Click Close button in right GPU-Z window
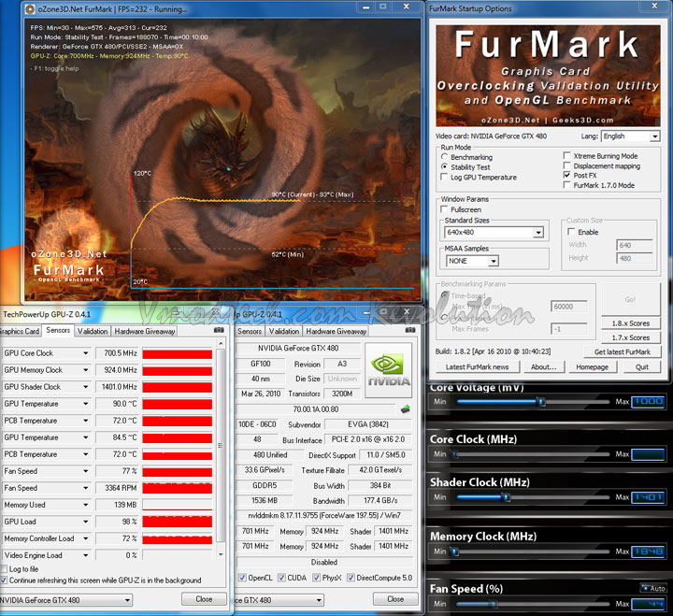This screenshot has width=673, height=616. (x=395, y=599)
